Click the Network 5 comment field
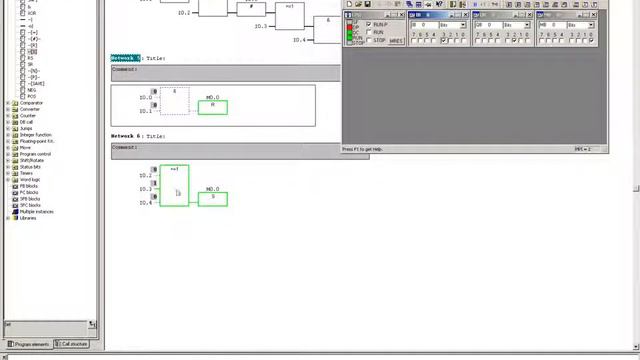Viewport: 640px width, 360px height. [226, 73]
